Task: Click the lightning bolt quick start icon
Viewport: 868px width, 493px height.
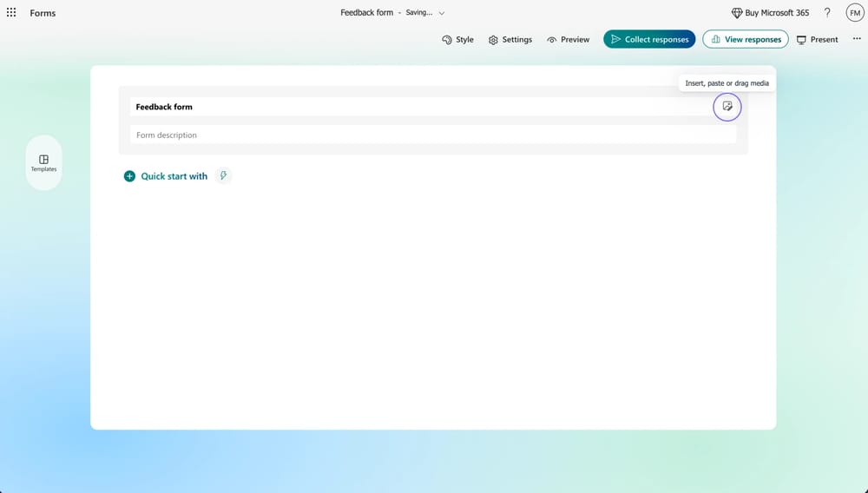Action: pyautogui.click(x=223, y=176)
